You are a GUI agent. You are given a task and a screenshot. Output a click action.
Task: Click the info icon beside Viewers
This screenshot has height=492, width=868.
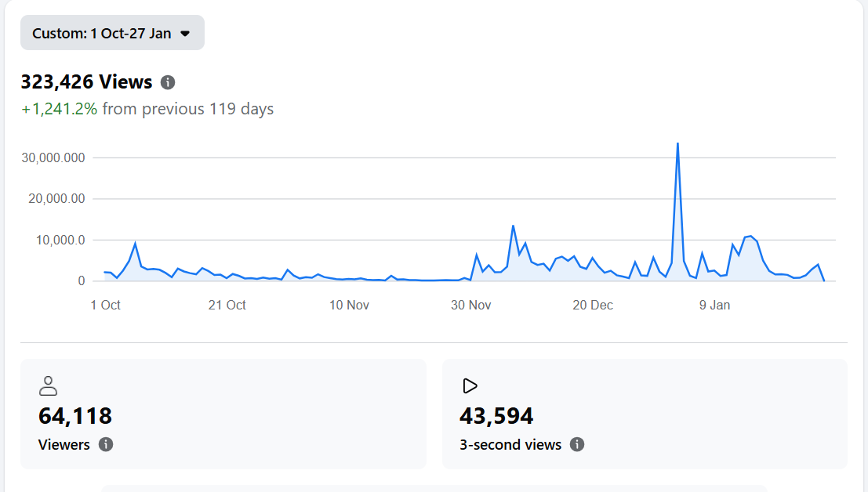coord(106,444)
